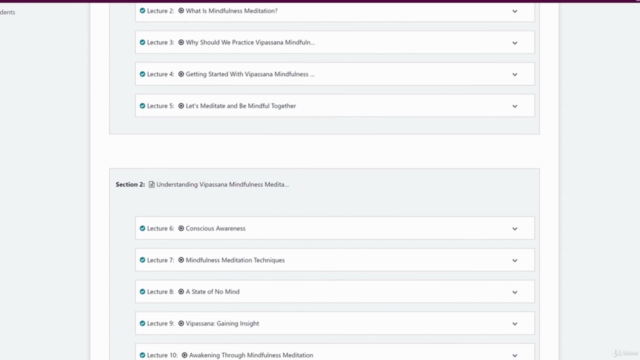640x360 pixels.
Task: Click the green check icon for Lecture 2
Action: [x=142, y=11]
